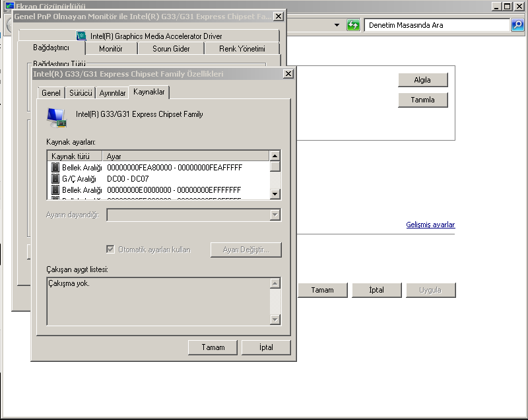Click the resource list scroll up arrow

(x=275, y=156)
